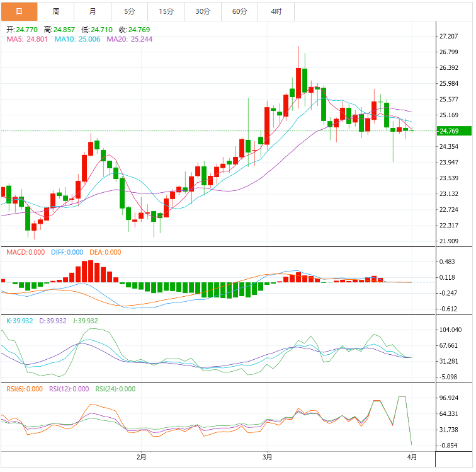Select the 15分 interval tab
The width and height of the screenshot is (476, 472).
pyautogui.click(x=166, y=11)
